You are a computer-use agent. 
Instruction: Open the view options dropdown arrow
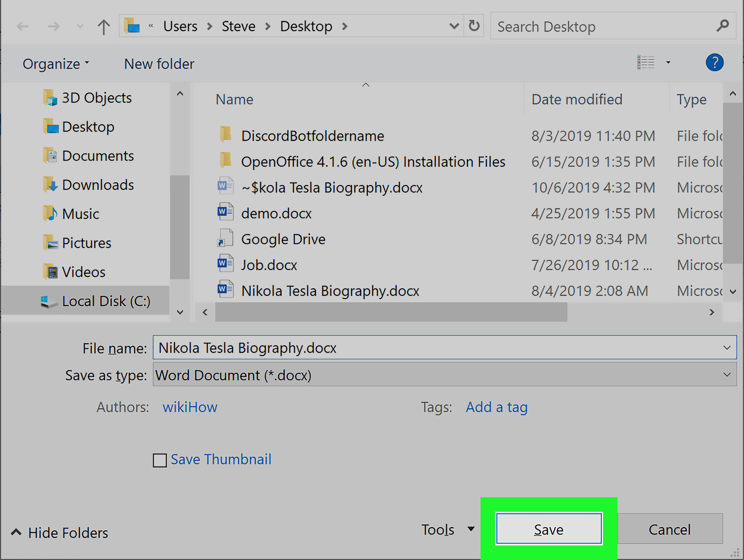tap(668, 63)
